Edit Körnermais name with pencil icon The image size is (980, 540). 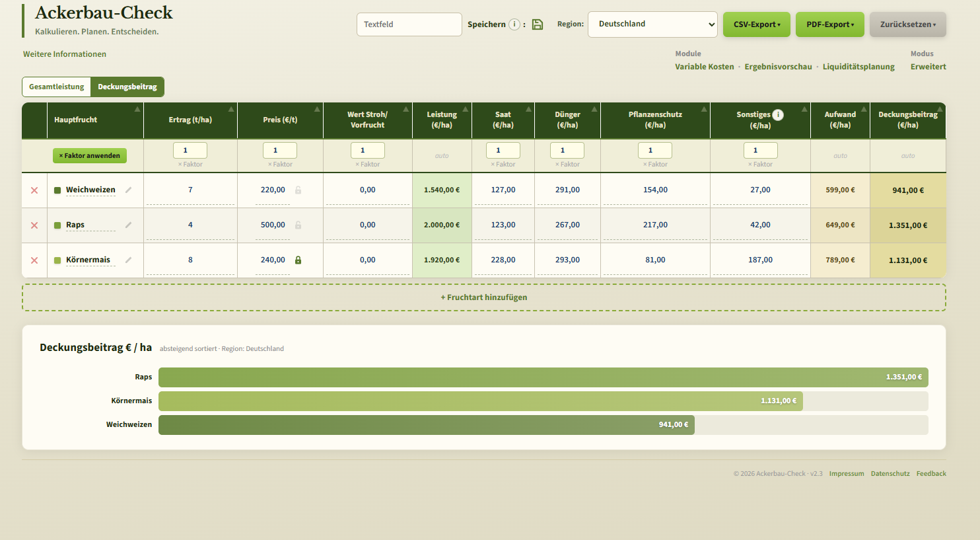[128, 260]
